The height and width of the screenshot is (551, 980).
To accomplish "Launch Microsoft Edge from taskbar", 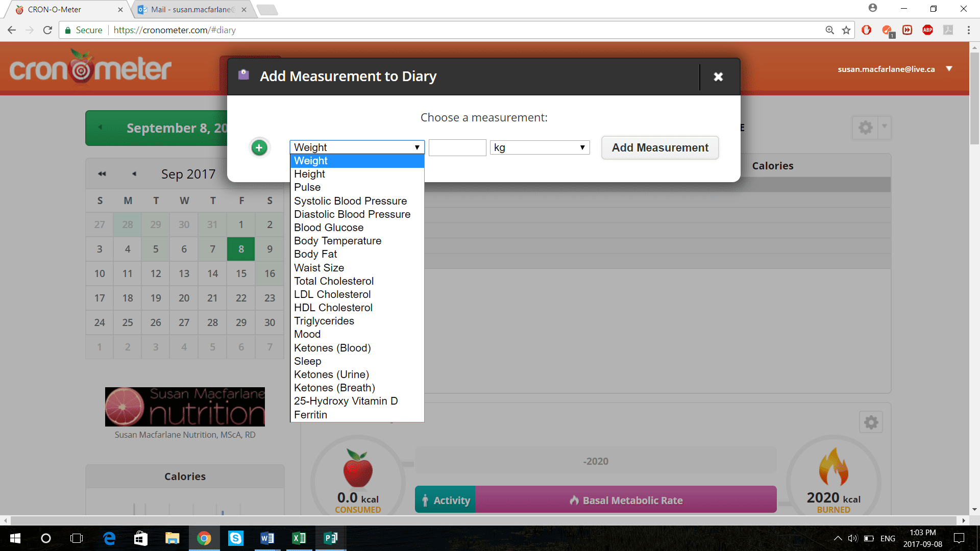I will click(109, 538).
